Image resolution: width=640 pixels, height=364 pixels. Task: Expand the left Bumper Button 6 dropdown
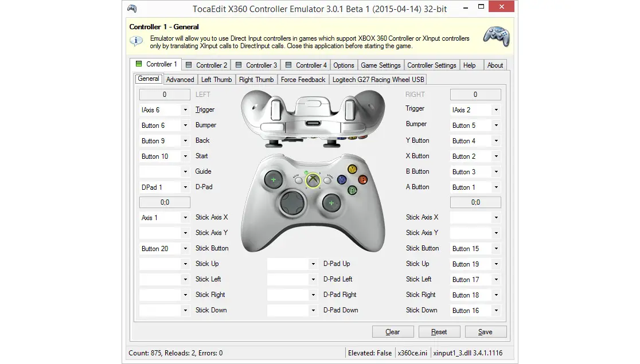[185, 126]
